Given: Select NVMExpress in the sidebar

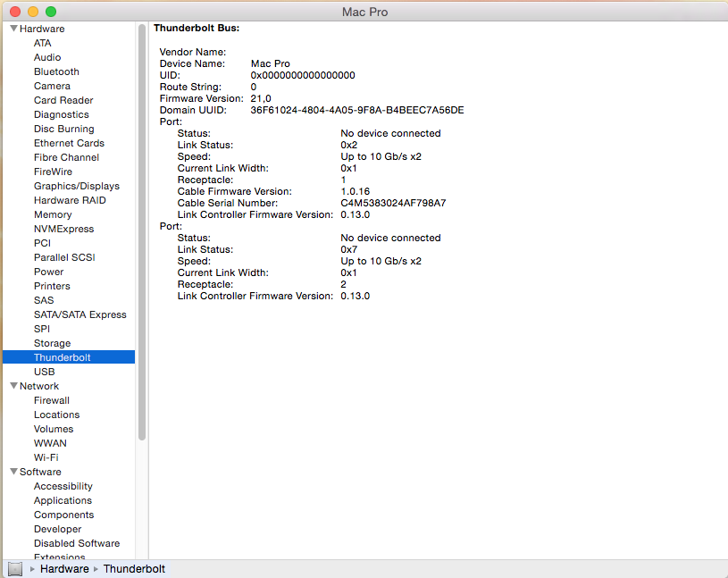Looking at the screenshot, I should point(64,229).
